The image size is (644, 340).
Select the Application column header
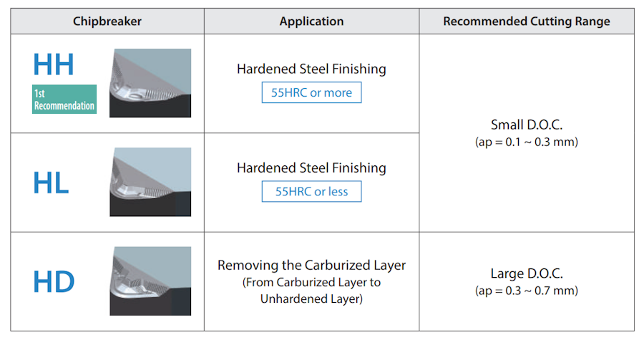(311, 21)
